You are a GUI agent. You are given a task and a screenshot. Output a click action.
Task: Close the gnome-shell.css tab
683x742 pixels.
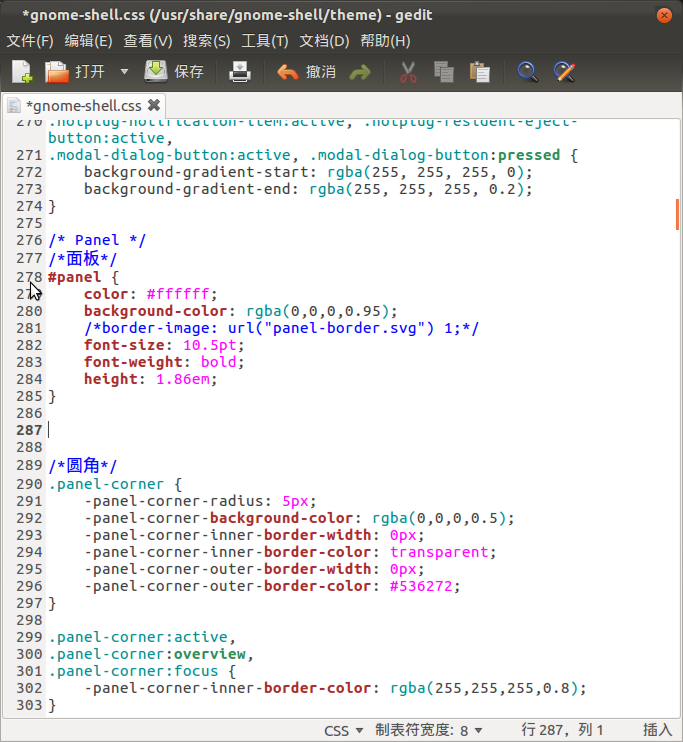[154, 105]
